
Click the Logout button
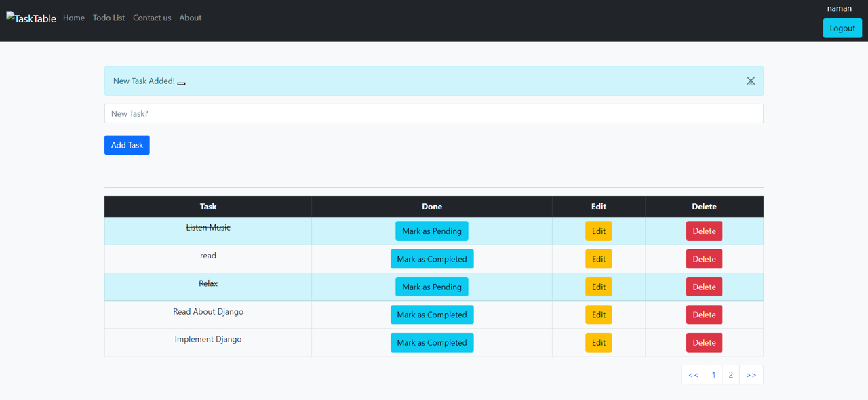pyautogui.click(x=842, y=28)
